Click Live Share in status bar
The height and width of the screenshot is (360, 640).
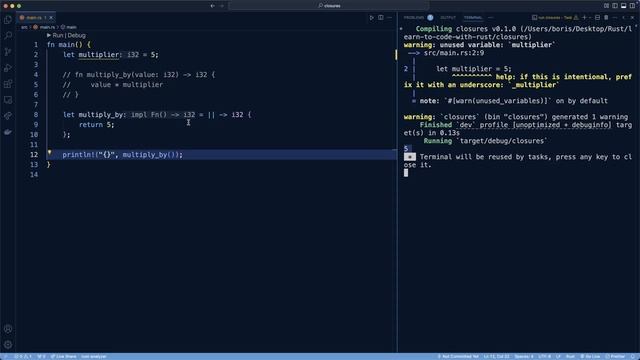pyautogui.click(x=63, y=356)
